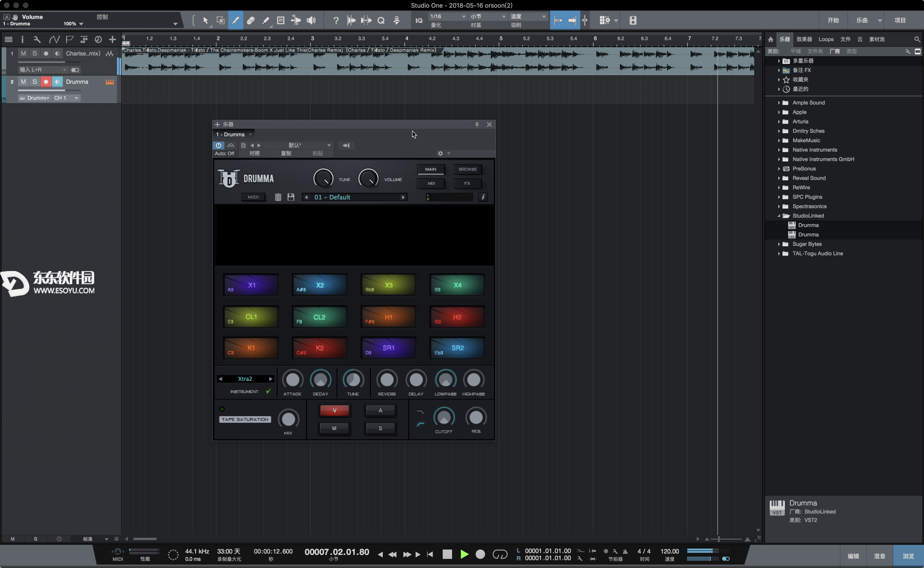The width and height of the screenshot is (924, 568).
Task: Click the CUTOFF knob
Action: click(444, 417)
